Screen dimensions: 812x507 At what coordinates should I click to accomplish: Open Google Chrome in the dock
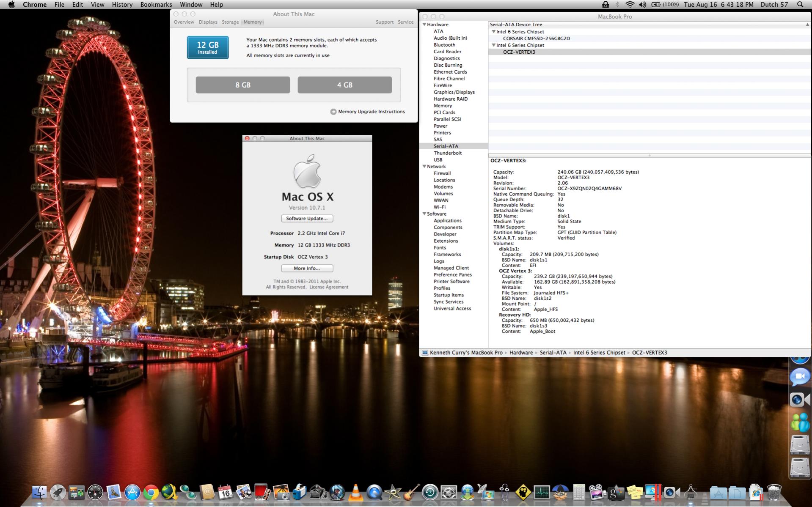[x=151, y=493]
